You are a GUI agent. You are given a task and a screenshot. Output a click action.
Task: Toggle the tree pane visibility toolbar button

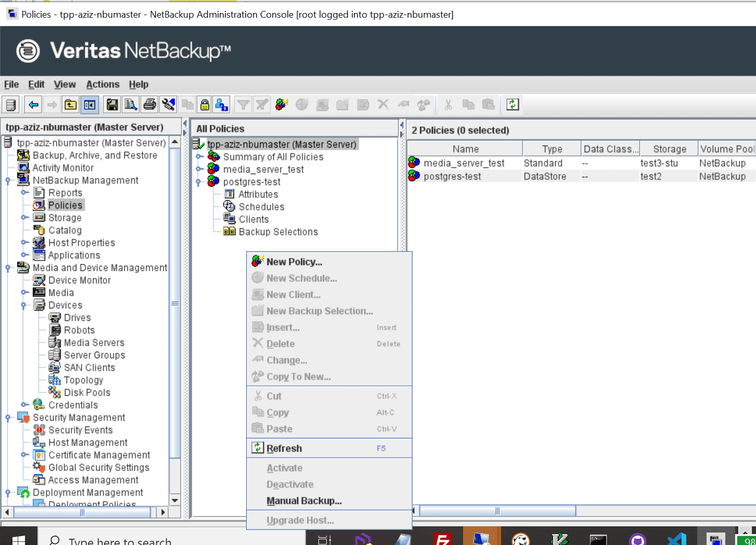click(89, 105)
